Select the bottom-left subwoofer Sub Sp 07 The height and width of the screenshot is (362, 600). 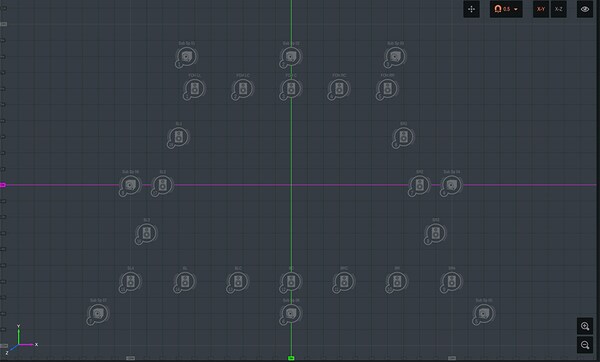point(98,314)
